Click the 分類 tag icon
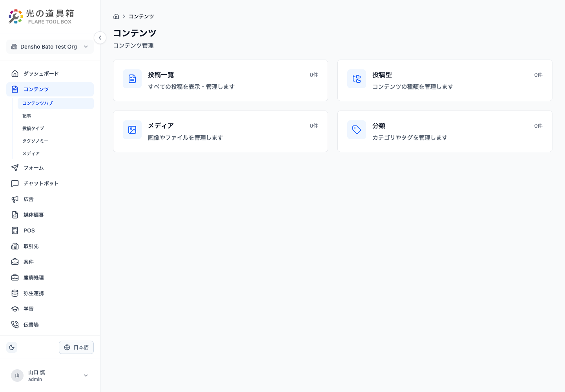 [x=357, y=130]
